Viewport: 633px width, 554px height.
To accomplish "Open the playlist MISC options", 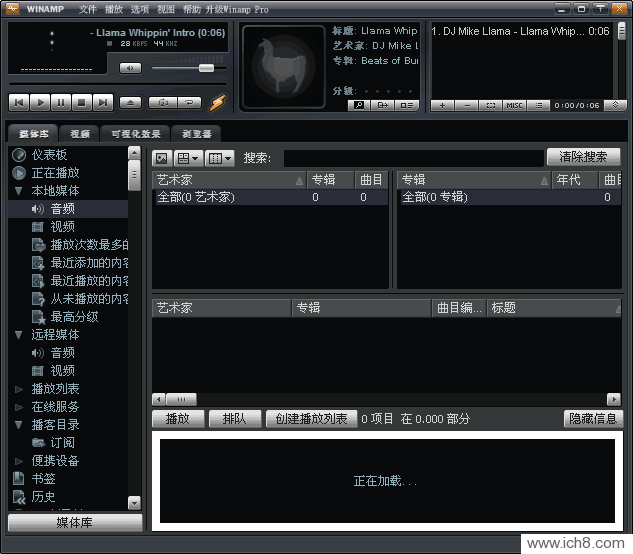I will (515, 105).
